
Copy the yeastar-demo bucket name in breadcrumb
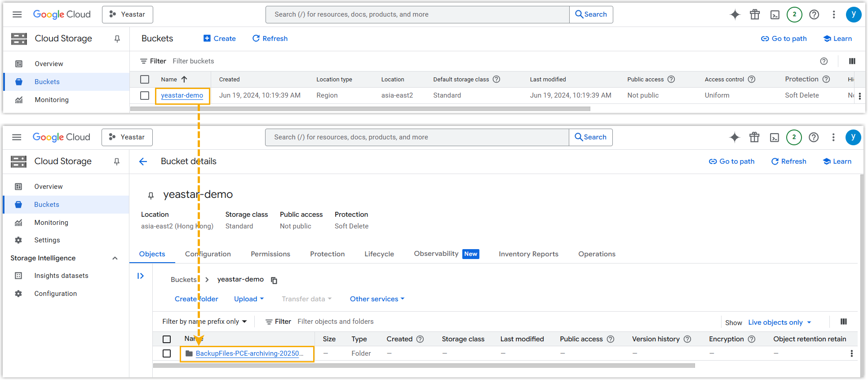(x=274, y=280)
